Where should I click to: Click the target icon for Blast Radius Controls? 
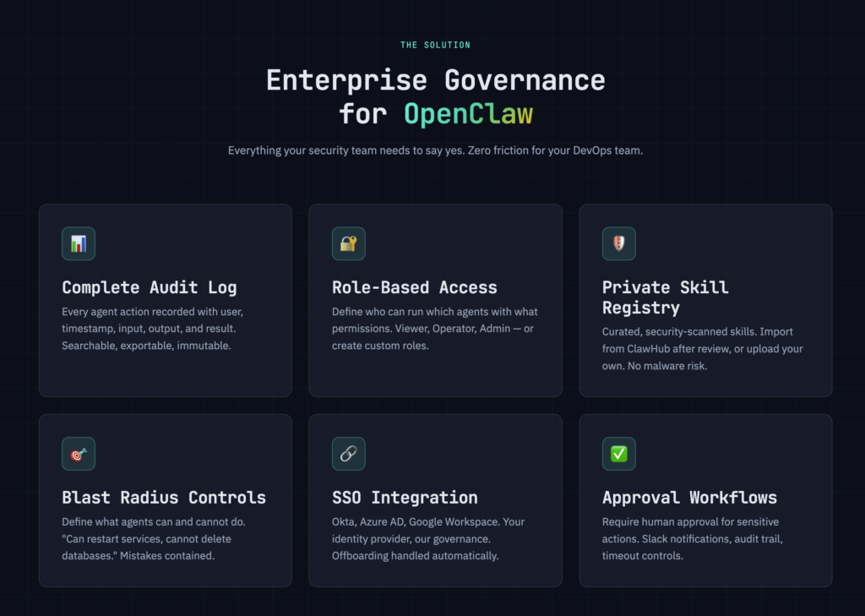(x=79, y=454)
